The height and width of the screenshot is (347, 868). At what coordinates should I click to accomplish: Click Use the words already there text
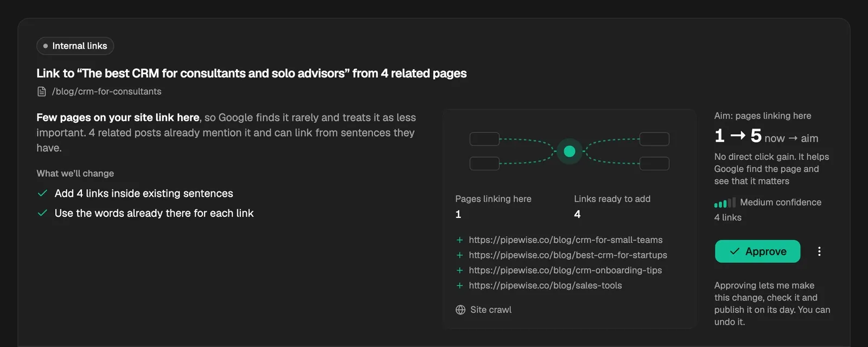pos(154,213)
